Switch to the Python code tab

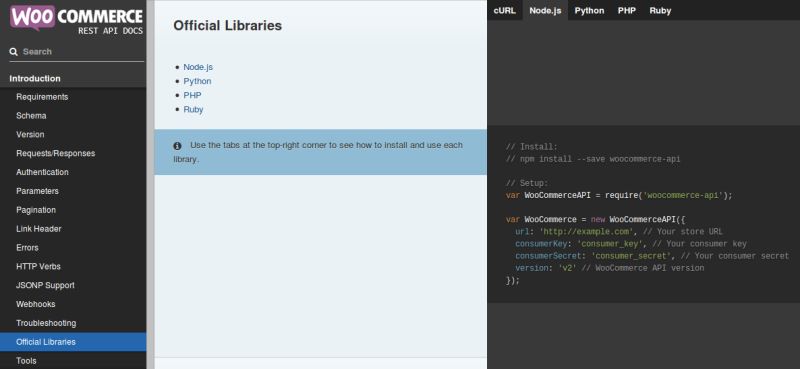click(589, 10)
